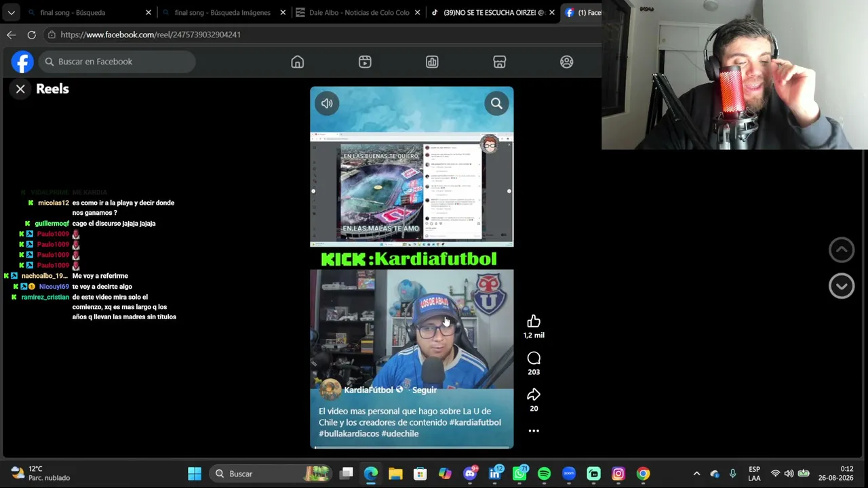The height and width of the screenshot is (488, 868).
Task: Close the 'final song - Búsqueda' tab
Action: coord(149,12)
